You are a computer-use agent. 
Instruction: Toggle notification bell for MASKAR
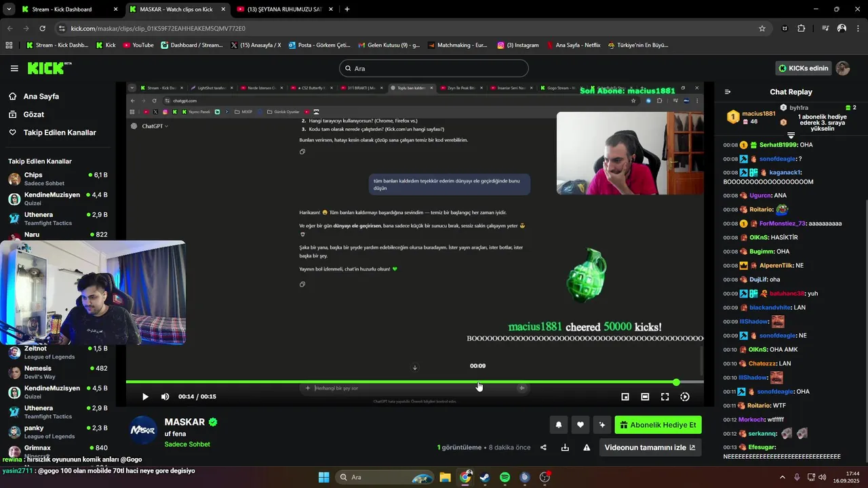[x=559, y=425]
